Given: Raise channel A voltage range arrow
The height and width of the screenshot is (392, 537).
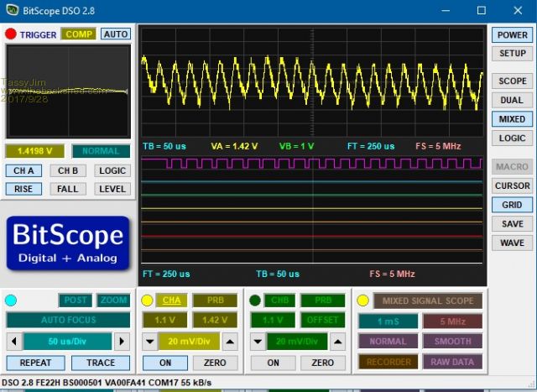Looking at the screenshot, I should coord(230,342).
